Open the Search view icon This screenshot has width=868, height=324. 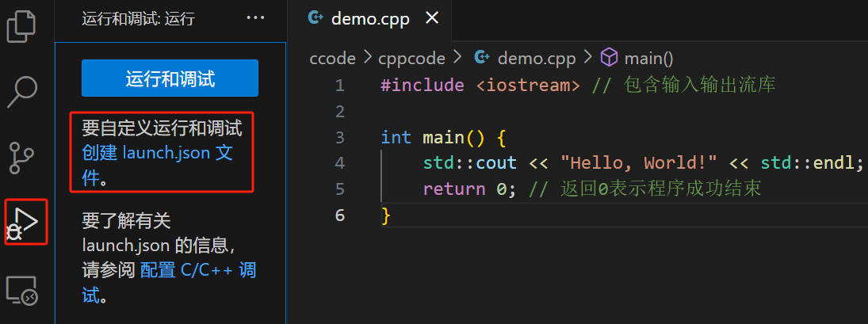point(23,91)
